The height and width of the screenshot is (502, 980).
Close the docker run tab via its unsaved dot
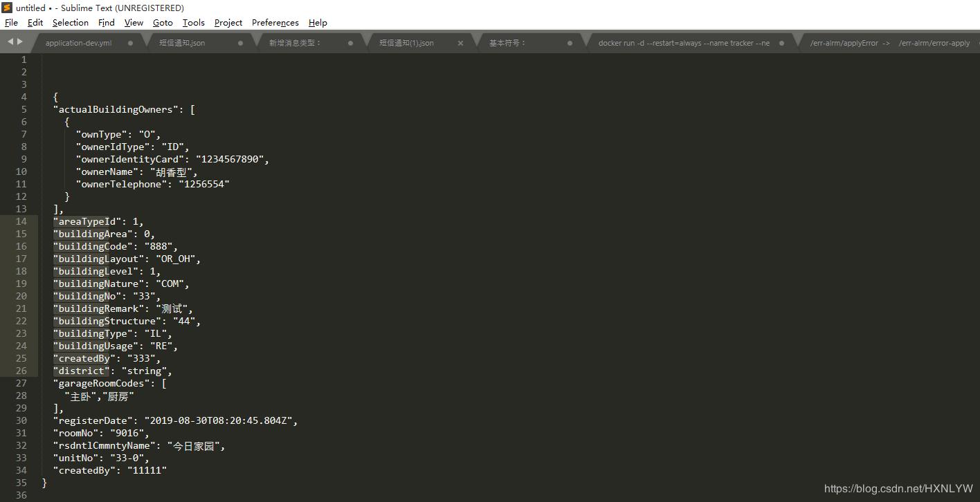pyautogui.click(x=781, y=43)
